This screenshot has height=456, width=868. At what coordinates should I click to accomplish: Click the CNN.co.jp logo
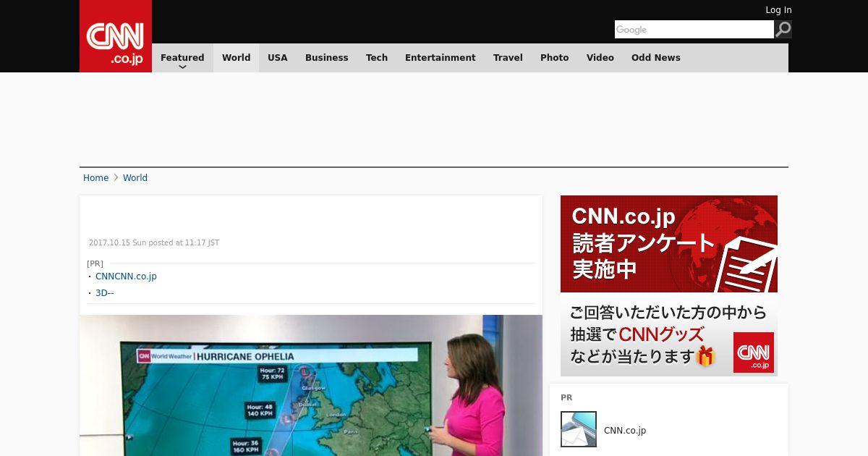[116, 36]
